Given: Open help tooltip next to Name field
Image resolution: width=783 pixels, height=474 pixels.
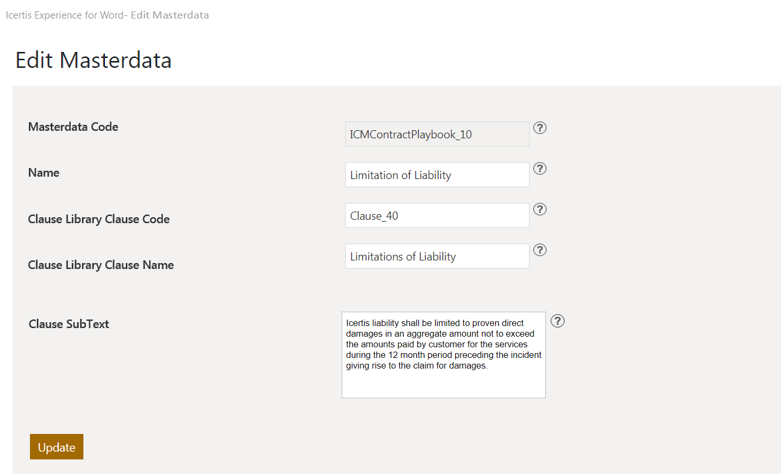Looking at the screenshot, I should point(540,169).
